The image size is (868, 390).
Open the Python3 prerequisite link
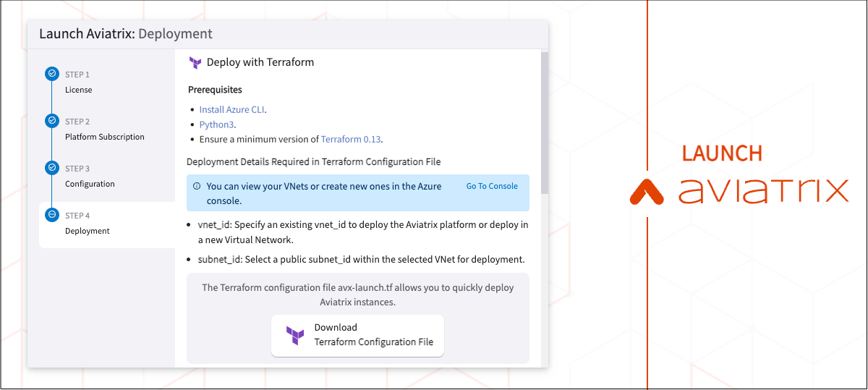click(x=217, y=124)
